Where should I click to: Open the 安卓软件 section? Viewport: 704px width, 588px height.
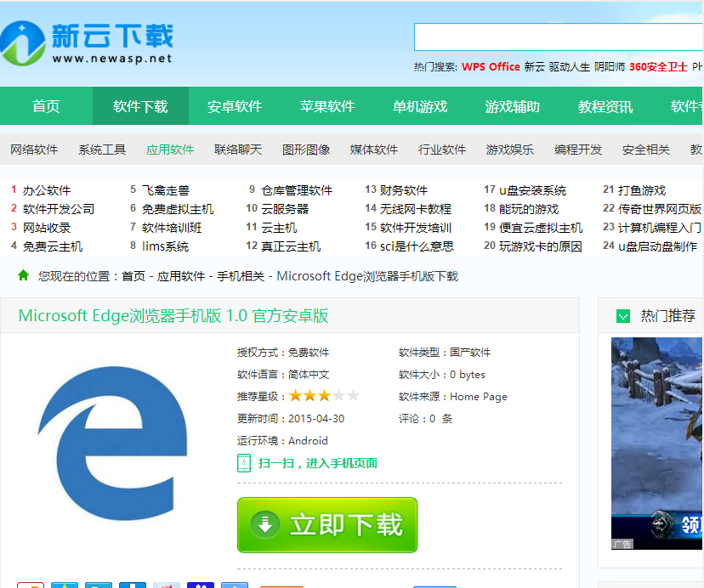click(x=234, y=105)
